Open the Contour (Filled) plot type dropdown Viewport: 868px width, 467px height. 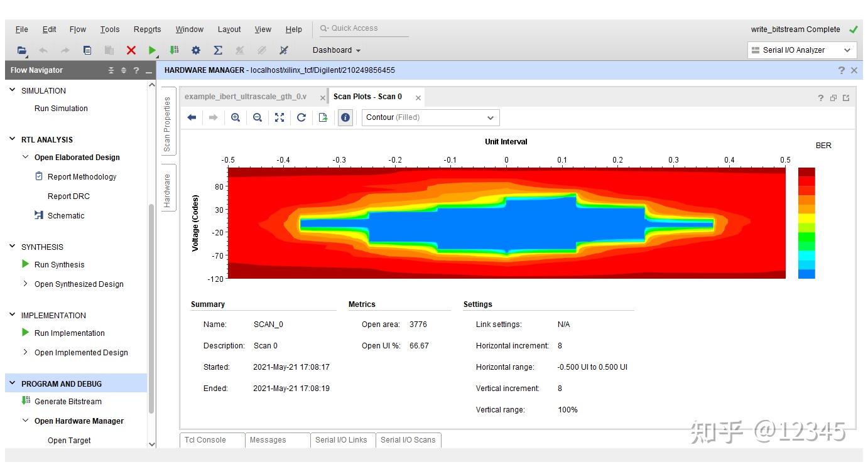430,117
